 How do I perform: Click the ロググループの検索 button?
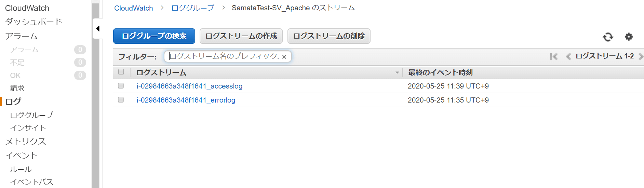pos(154,36)
